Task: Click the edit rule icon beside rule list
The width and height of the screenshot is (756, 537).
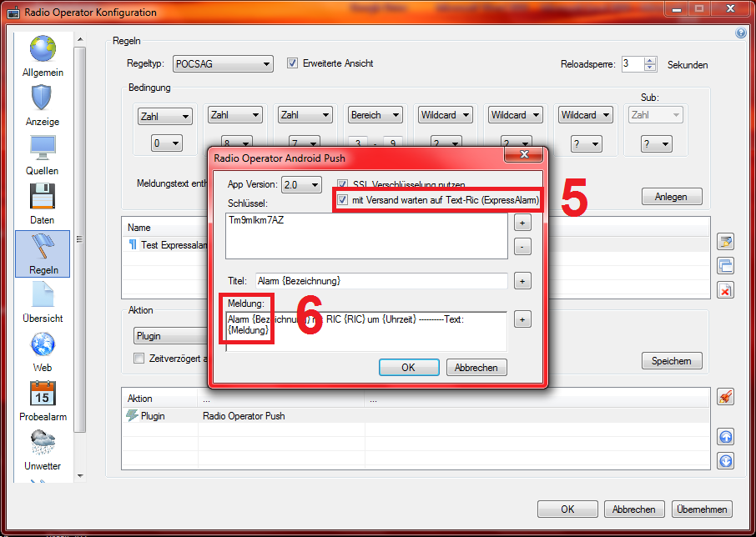Action: 726,241
